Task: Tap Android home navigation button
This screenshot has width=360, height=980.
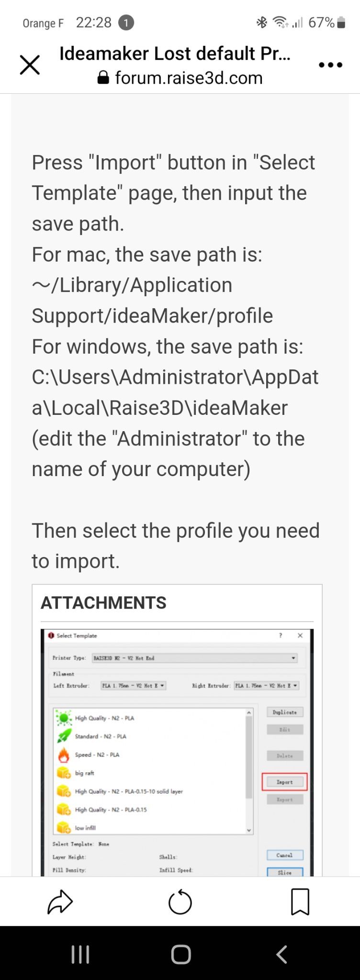Action: 180,954
